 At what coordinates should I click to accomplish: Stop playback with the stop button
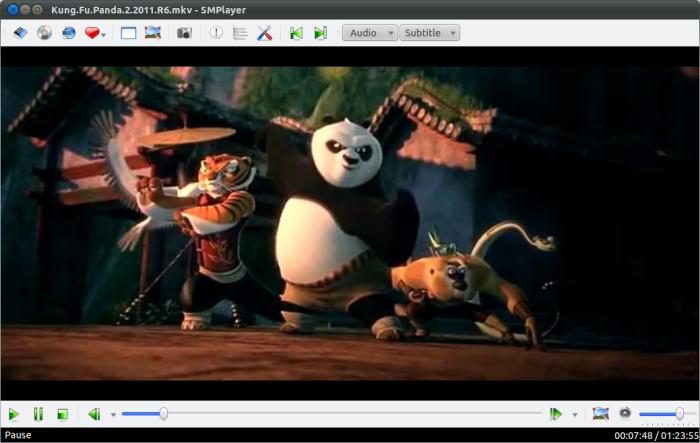63,414
